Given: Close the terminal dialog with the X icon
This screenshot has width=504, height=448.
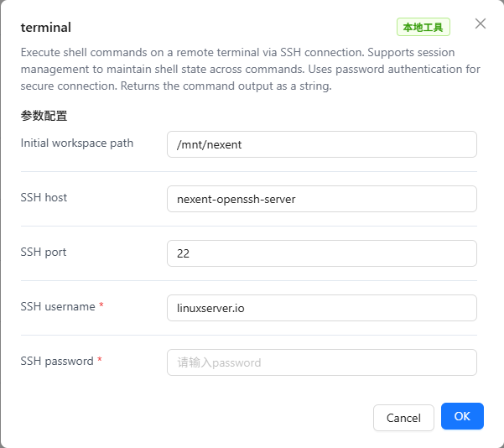Looking at the screenshot, I should [481, 23].
